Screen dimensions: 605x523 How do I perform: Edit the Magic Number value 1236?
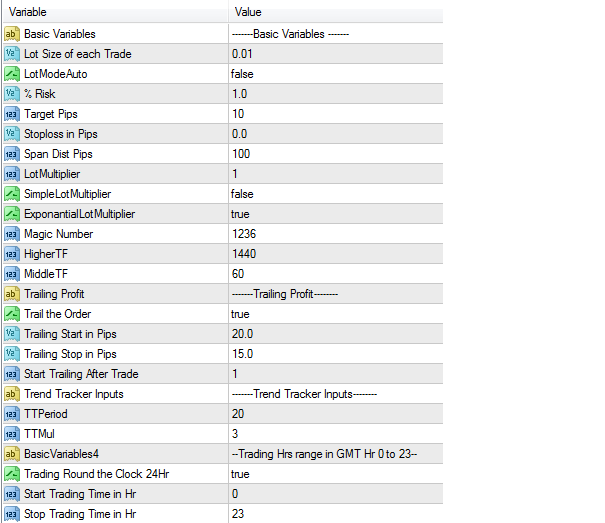245,234
